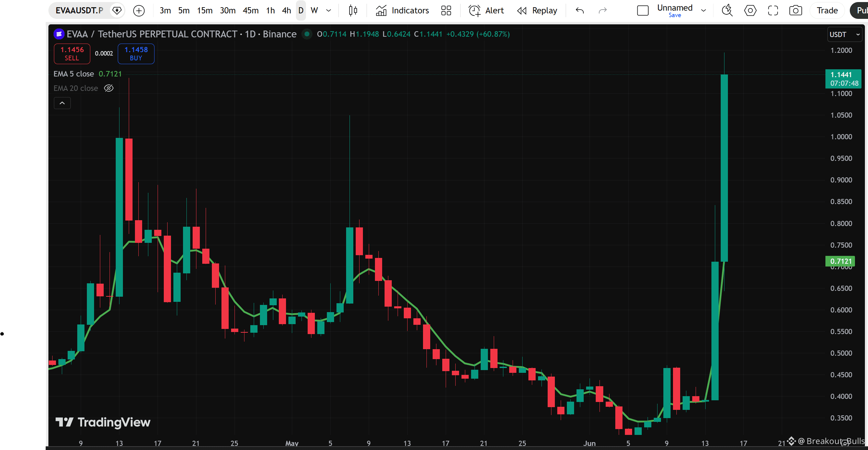868x450 pixels.
Task: Choose the 45m timeframe
Action: pos(251,11)
